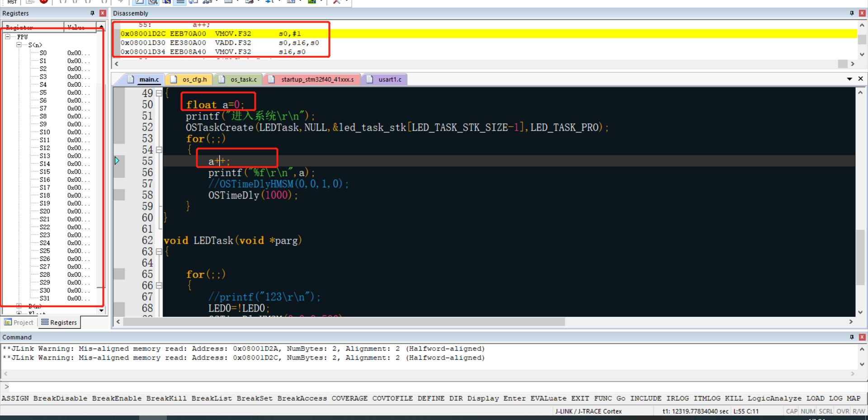Close the Registers panel

tap(103, 13)
